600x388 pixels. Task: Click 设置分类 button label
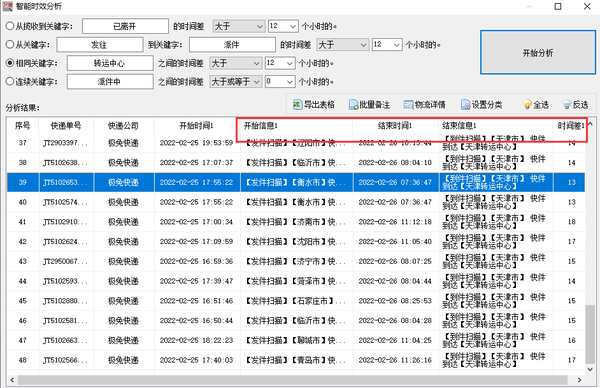pos(487,104)
